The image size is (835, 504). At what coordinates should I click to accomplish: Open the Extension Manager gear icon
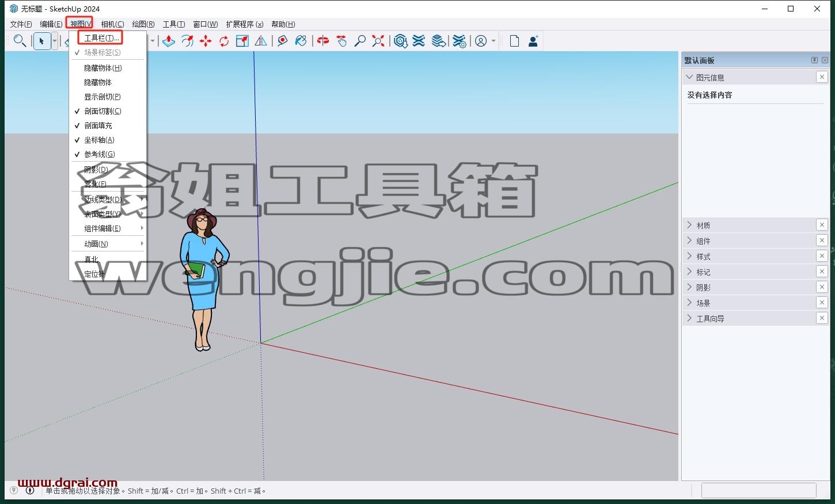(459, 41)
